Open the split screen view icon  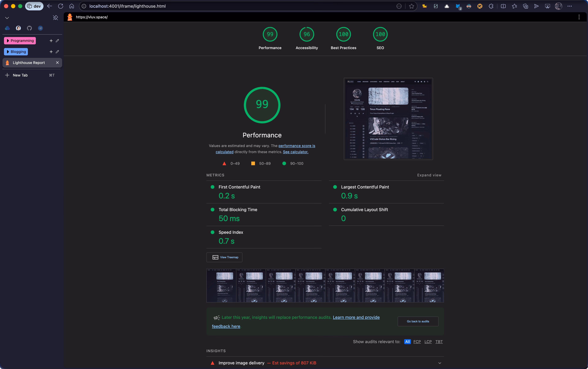pyautogui.click(x=503, y=6)
